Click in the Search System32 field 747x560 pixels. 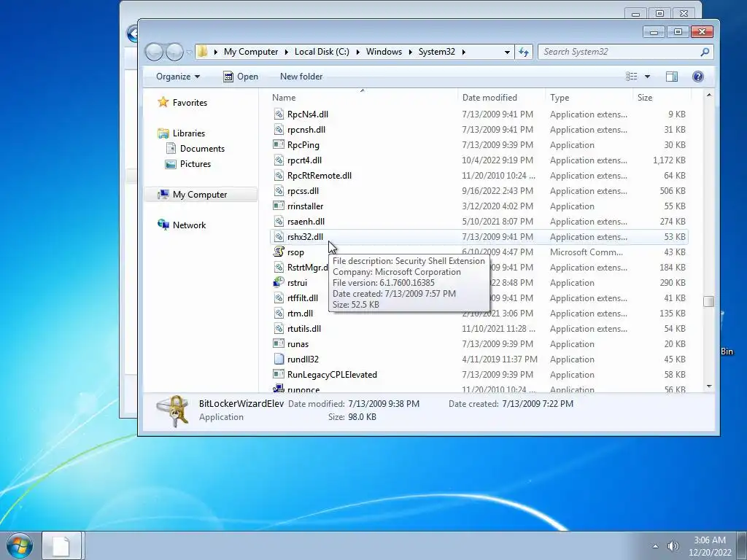pyautogui.click(x=619, y=52)
